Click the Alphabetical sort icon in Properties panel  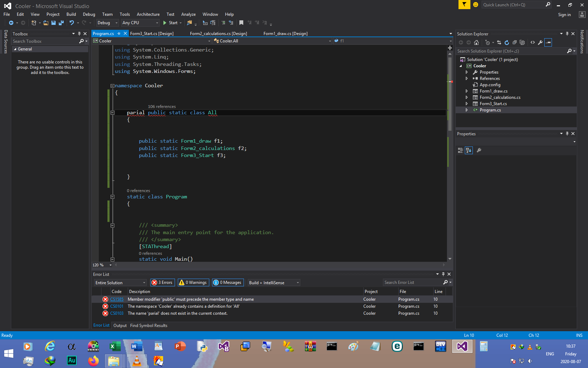(x=469, y=150)
